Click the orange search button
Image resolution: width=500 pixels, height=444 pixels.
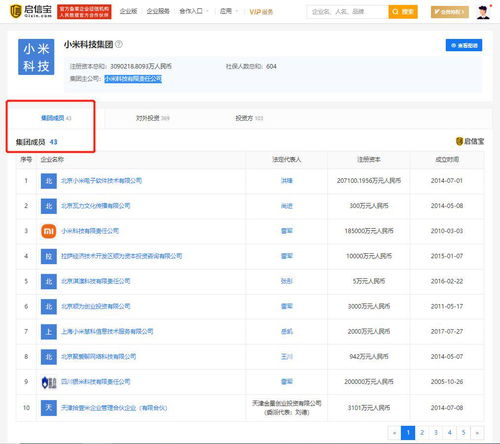[x=403, y=12]
